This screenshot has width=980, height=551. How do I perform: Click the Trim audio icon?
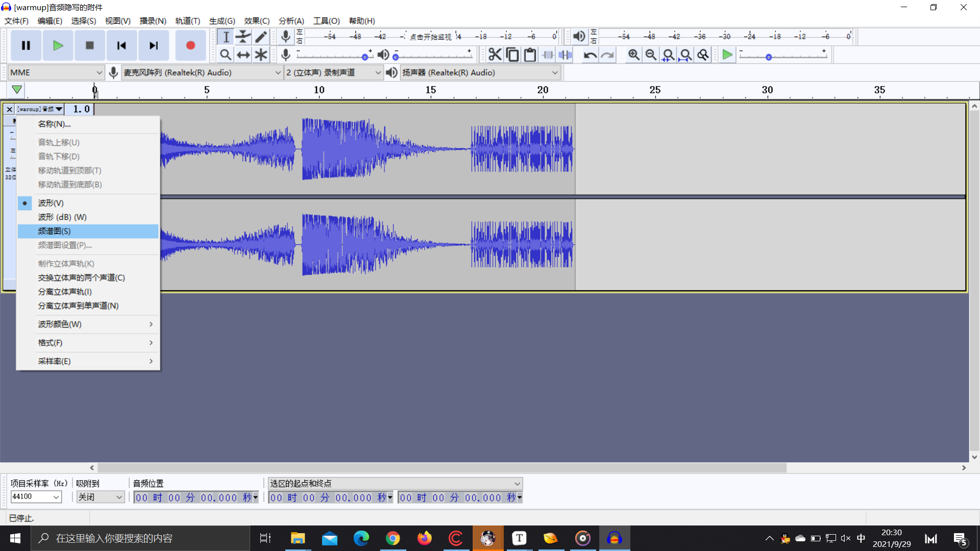[548, 55]
